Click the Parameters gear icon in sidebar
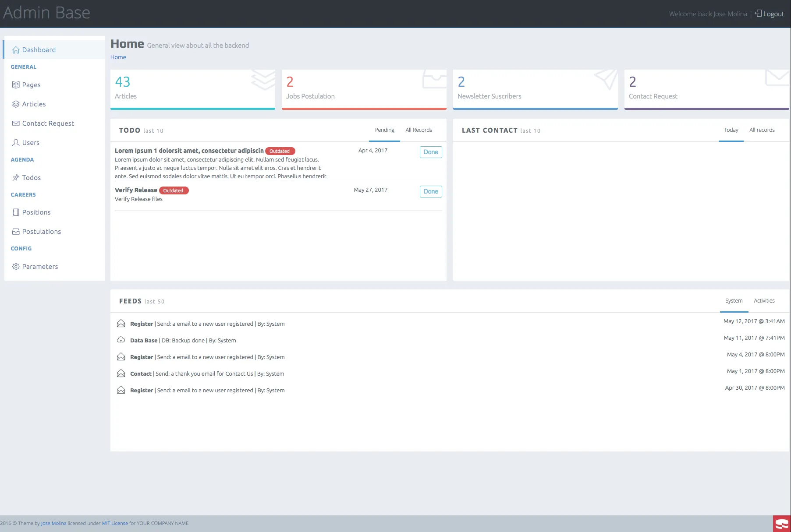This screenshot has height=532, width=791. coord(16,267)
